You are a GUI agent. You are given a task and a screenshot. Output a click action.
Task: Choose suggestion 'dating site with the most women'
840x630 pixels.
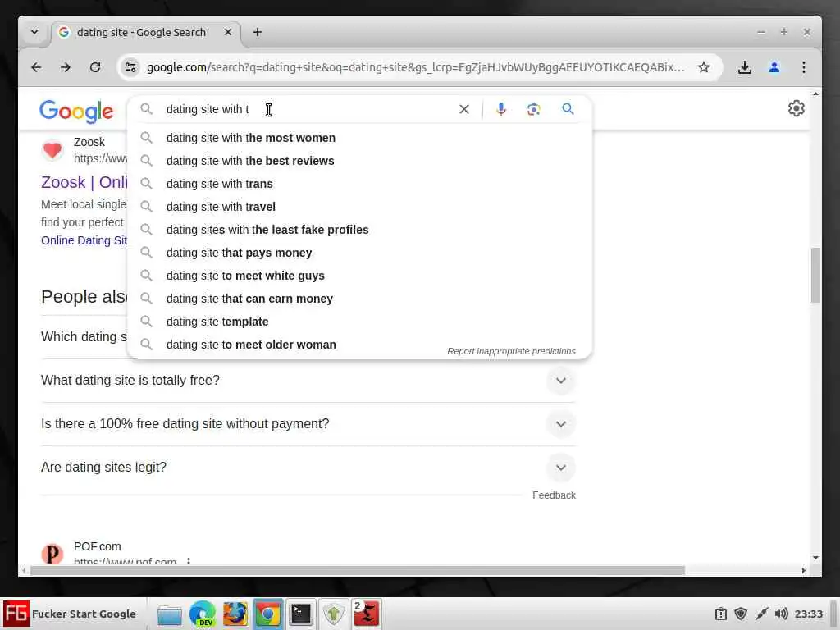pos(359,138)
